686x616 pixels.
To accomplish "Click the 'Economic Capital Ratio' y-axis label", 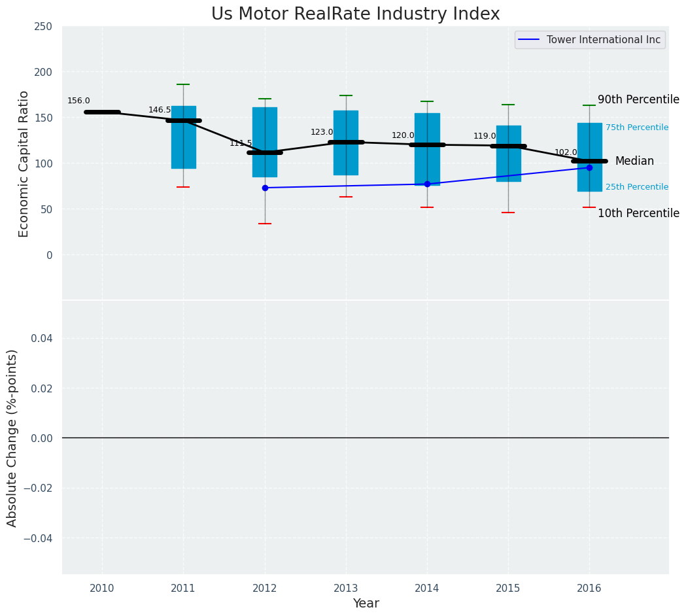I will pos(24,163).
